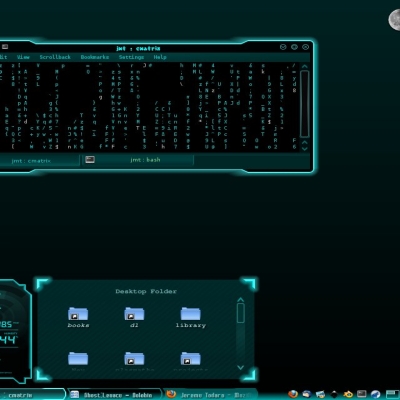Close the Konsole window
Image resolution: width=400 pixels, height=400 pixels.
[x=305, y=47]
